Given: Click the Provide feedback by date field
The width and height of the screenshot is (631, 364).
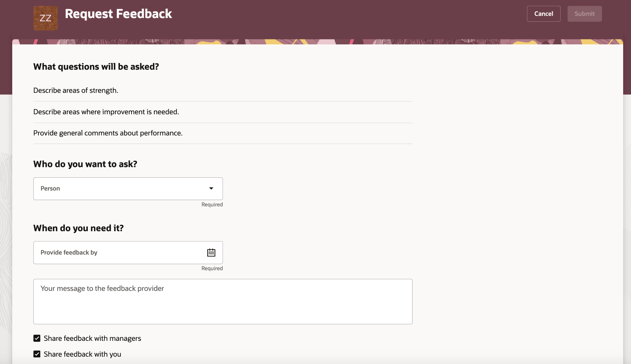Looking at the screenshot, I should click(x=110, y=252).
